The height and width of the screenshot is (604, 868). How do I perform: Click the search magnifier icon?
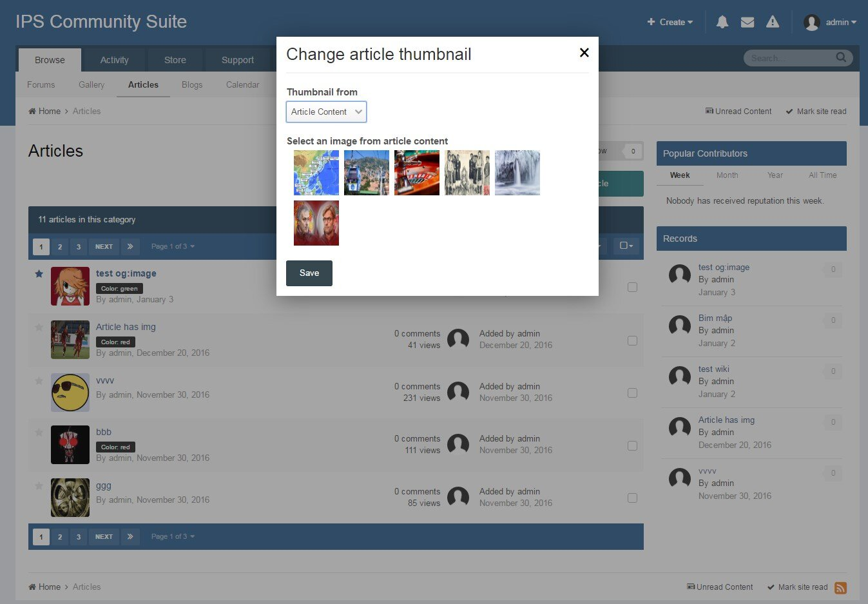(x=841, y=58)
